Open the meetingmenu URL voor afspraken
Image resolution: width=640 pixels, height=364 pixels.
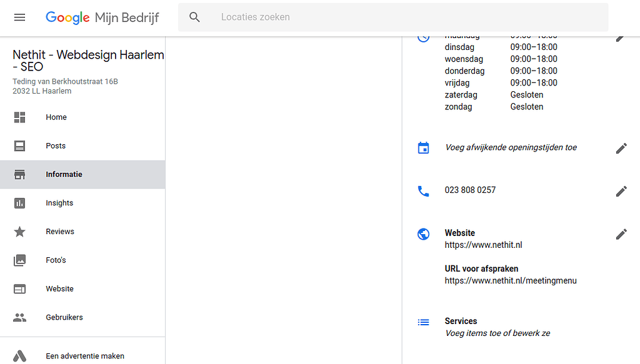tap(511, 280)
